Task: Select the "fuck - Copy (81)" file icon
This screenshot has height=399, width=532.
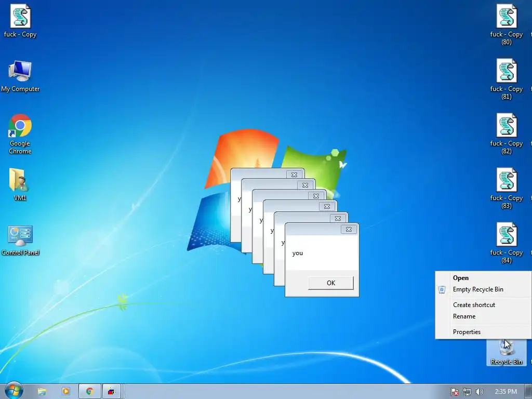Action: 506,79
